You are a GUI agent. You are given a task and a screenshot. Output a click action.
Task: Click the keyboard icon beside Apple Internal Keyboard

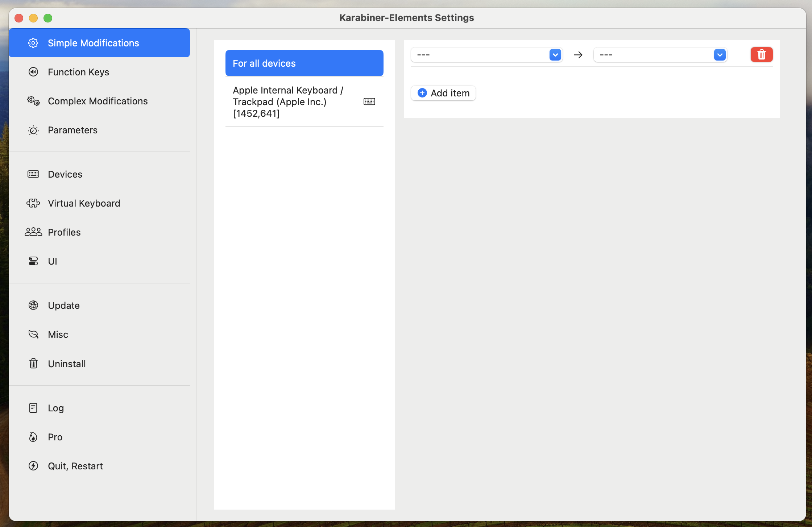(369, 101)
